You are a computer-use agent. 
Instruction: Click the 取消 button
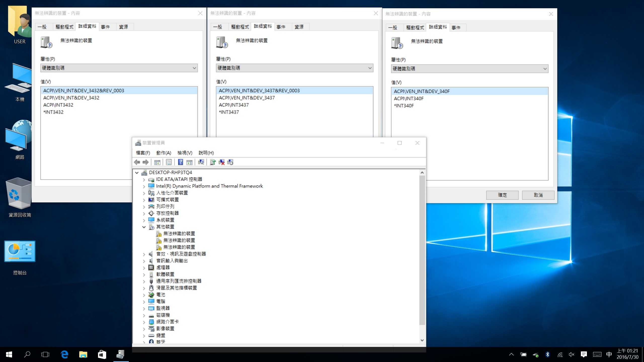[538, 195]
